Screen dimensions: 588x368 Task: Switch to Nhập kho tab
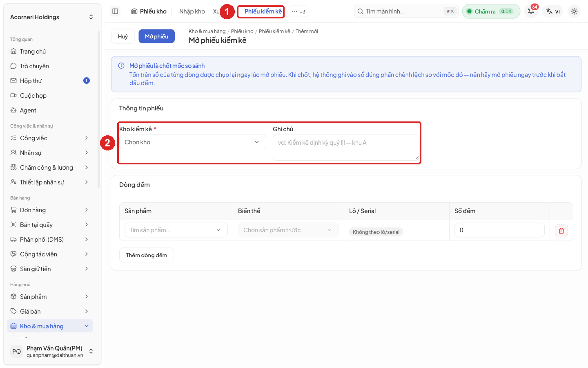click(x=192, y=11)
